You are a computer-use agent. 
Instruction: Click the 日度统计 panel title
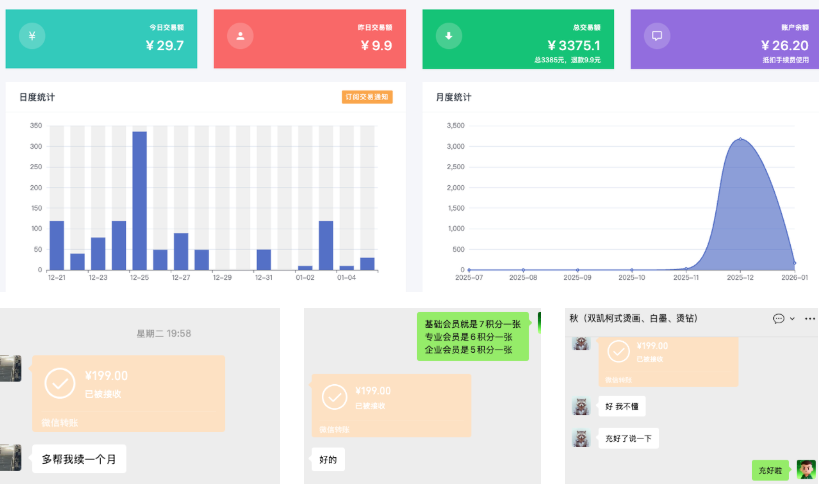point(37,97)
